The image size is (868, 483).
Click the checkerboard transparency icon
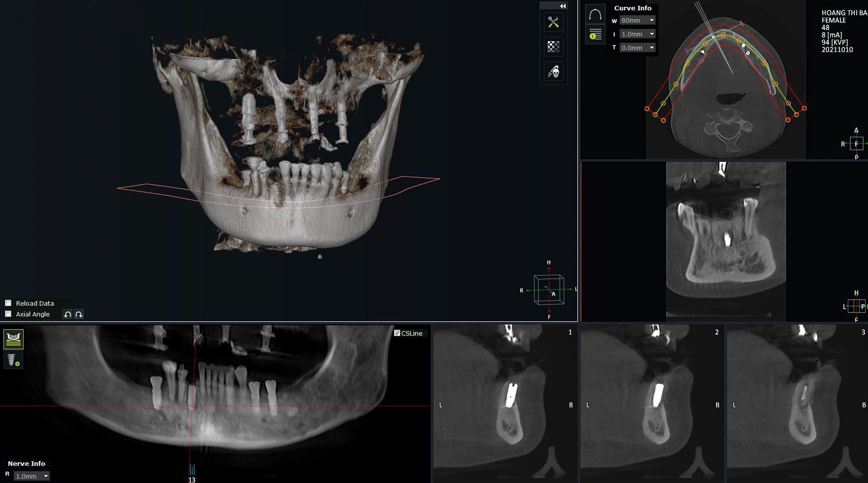pos(554,47)
